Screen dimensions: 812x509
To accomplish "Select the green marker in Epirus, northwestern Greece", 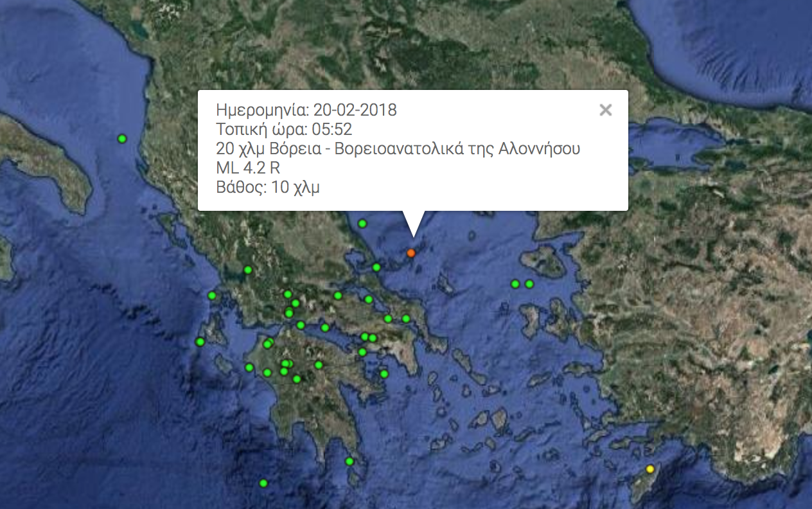I will coord(248,270).
